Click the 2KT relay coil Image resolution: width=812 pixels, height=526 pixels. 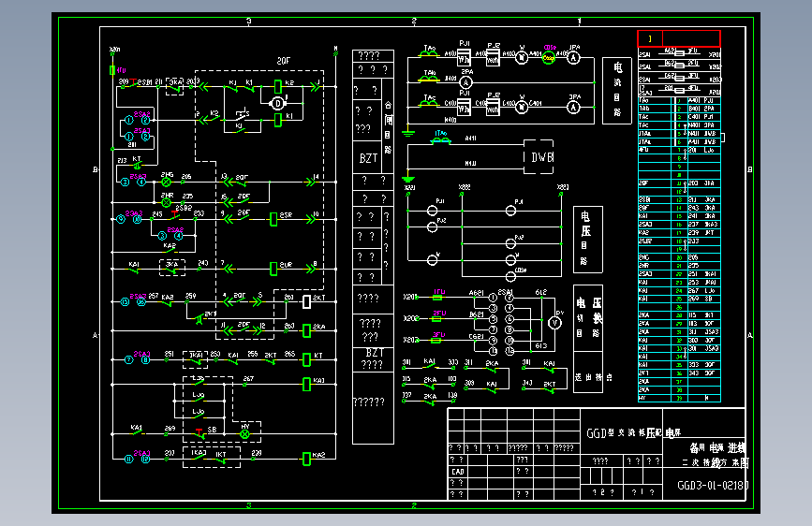pyautogui.click(x=306, y=301)
